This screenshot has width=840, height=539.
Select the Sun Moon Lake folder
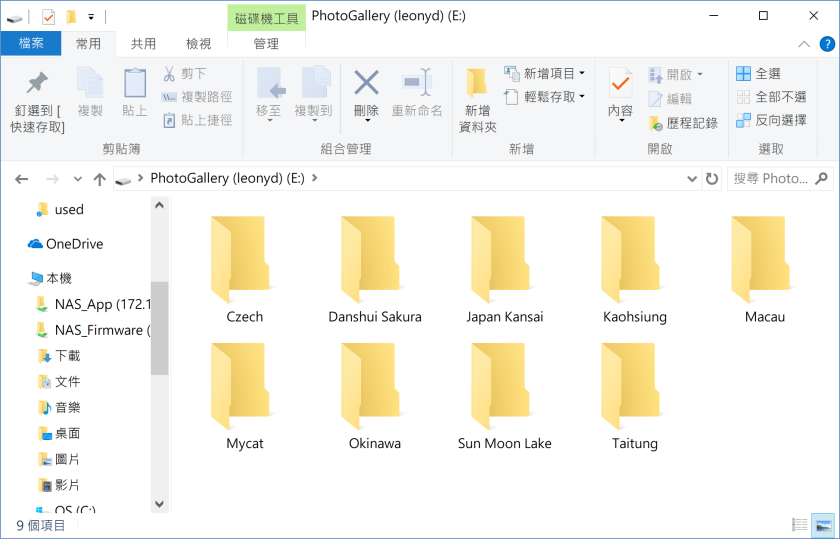click(505, 398)
